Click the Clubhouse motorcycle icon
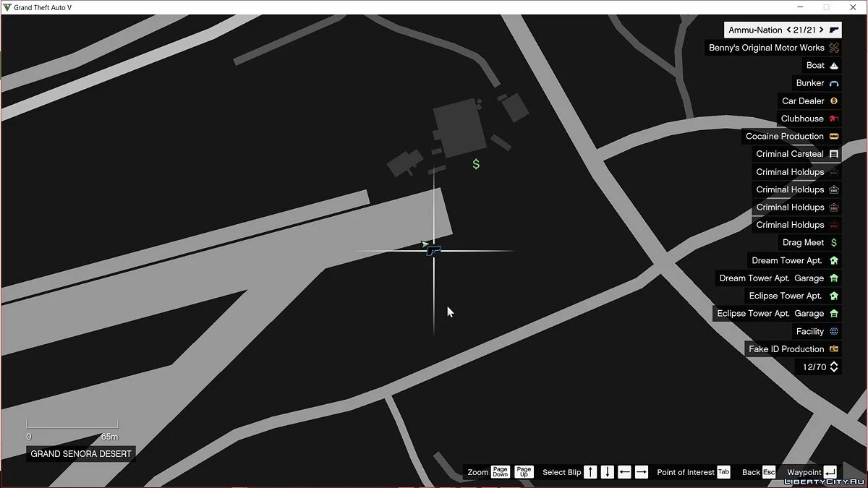The height and width of the screenshot is (488, 868). point(834,119)
